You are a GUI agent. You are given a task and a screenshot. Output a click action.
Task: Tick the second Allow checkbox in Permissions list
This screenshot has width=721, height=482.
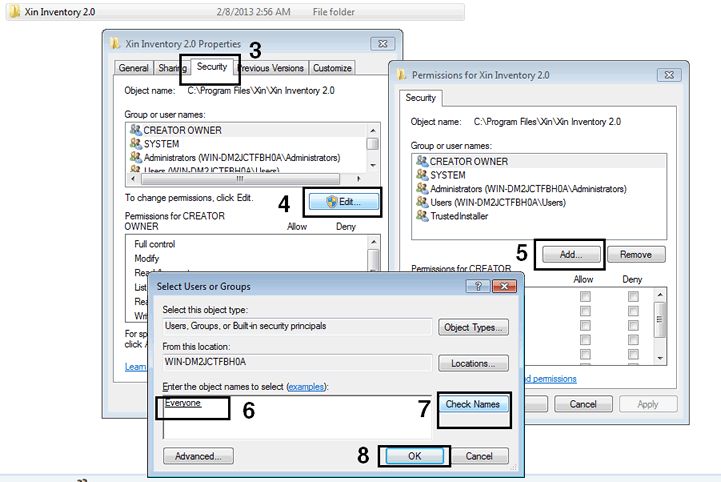tap(585, 311)
